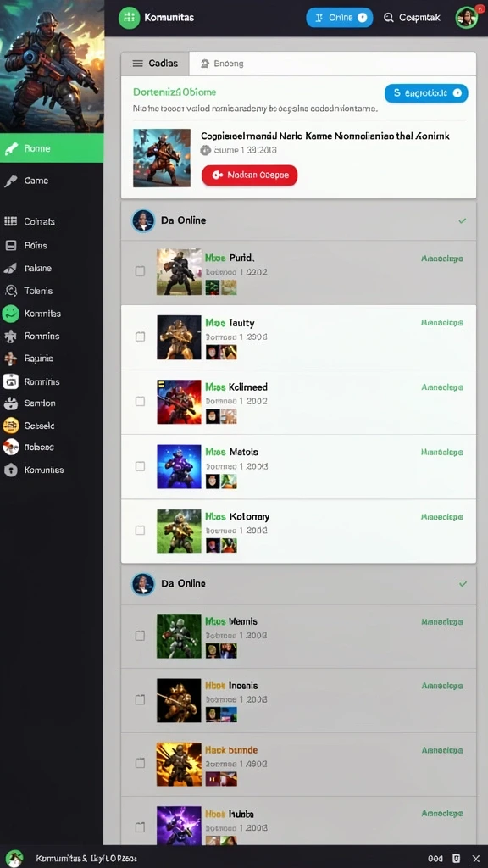Select the checkbox for Mos Matols
The width and height of the screenshot is (488, 868).
[x=140, y=466]
